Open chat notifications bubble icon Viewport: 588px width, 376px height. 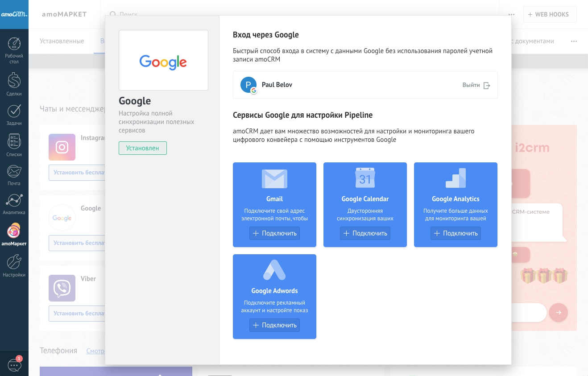coord(14,365)
